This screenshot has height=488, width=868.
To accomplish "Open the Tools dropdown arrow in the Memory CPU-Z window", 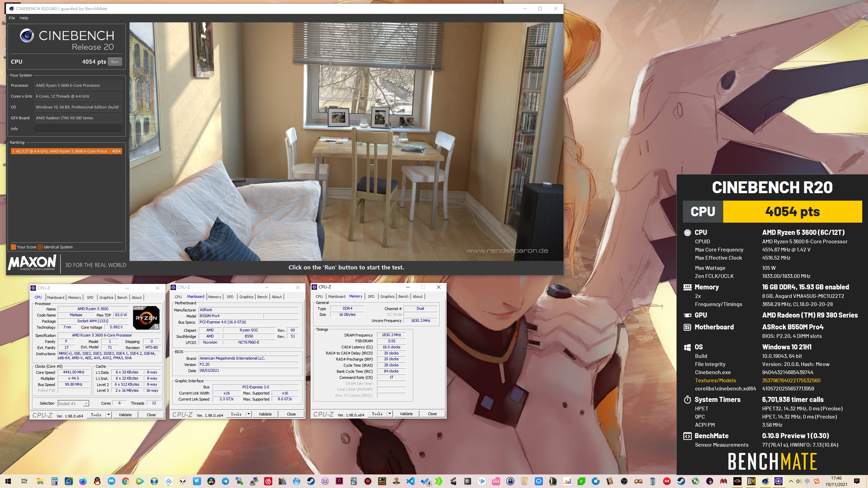I will point(390,413).
